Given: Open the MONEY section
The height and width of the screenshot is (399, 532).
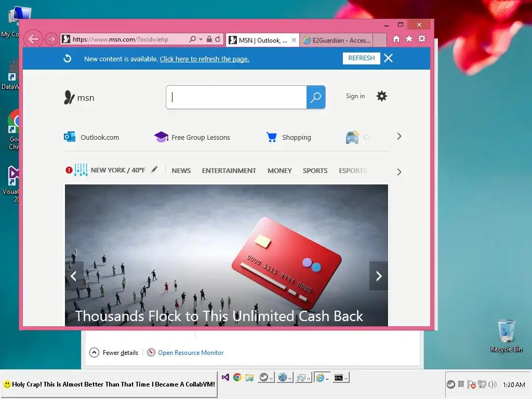Looking at the screenshot, I should coord(280,170).
